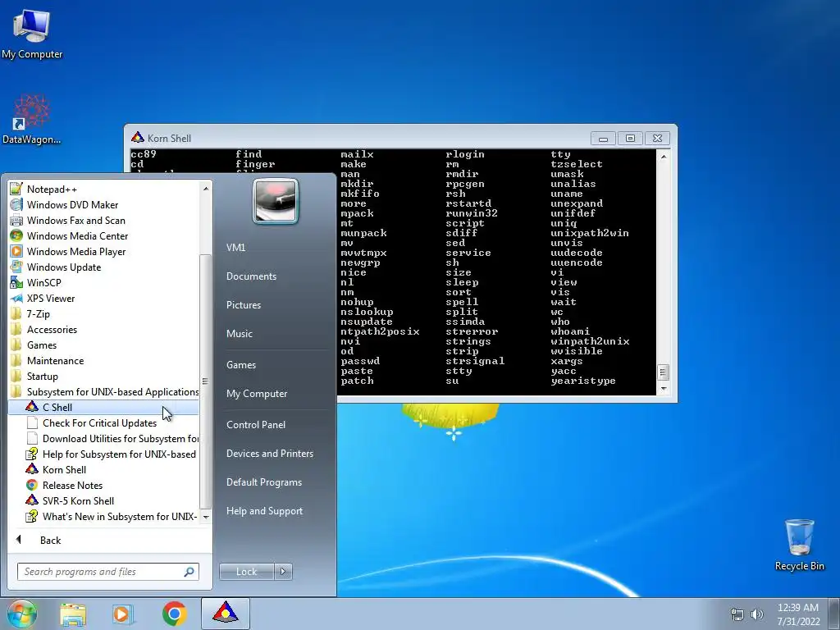Click the Lock button
Screen dimensions: 840x630
pyautogui.click(x=247, y=572)
